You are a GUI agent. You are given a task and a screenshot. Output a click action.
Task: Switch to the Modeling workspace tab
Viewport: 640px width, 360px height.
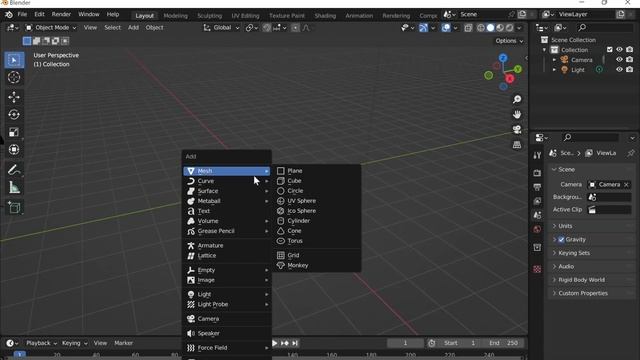[176, 16]
